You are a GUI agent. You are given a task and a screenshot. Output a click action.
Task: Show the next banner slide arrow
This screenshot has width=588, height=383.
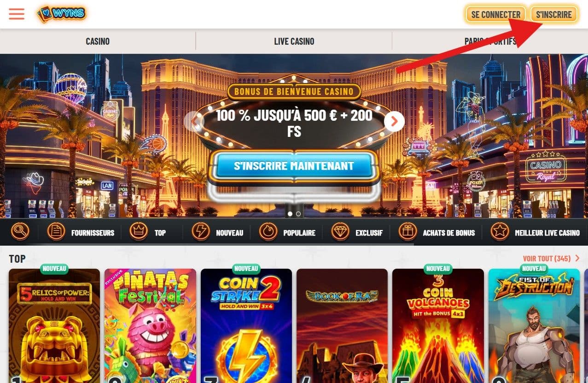(x=394, y=121)
